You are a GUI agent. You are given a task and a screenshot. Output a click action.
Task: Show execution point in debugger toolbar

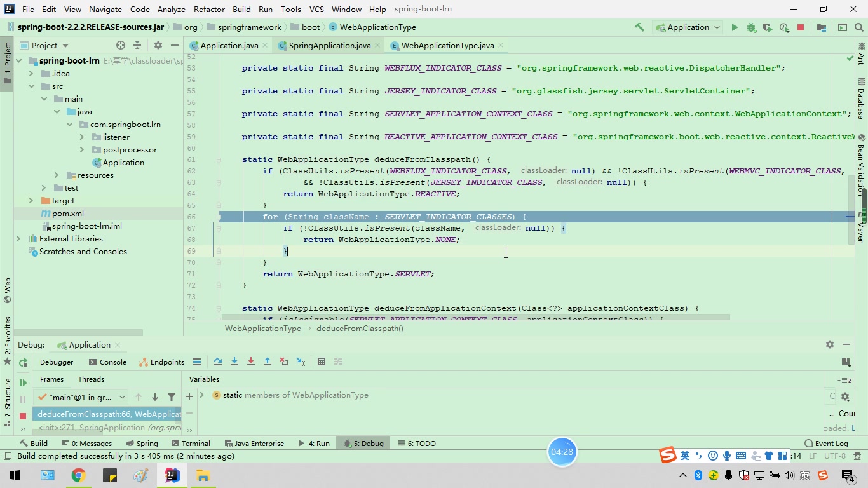(x=197, y=362)
